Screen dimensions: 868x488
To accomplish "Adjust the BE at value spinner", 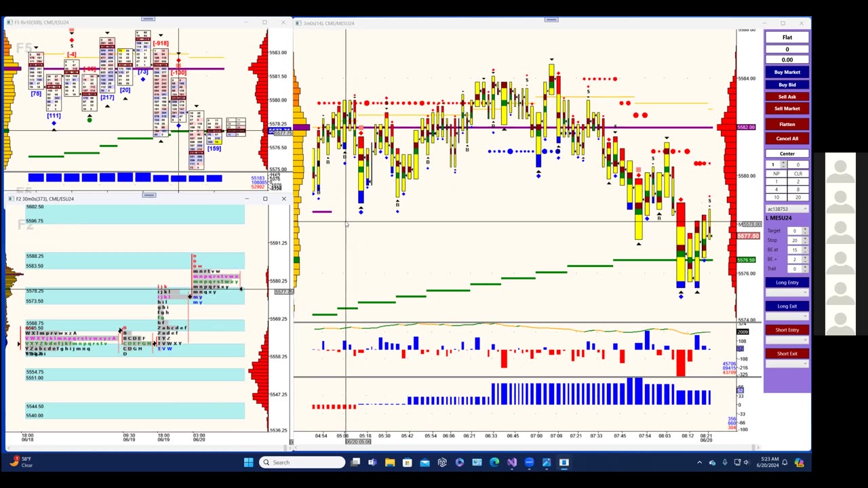I will tap(805, 250).
